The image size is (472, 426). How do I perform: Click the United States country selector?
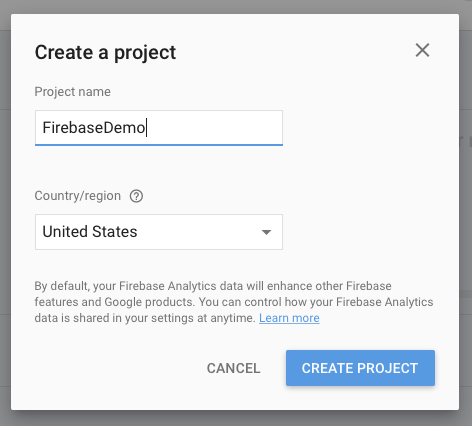[159, 232]
